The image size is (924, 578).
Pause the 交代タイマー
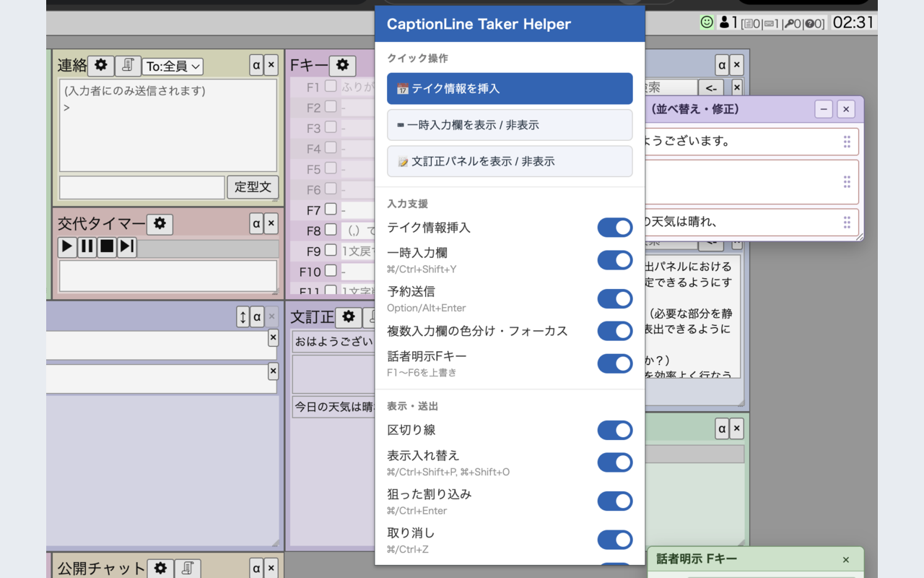click(87, 247)
